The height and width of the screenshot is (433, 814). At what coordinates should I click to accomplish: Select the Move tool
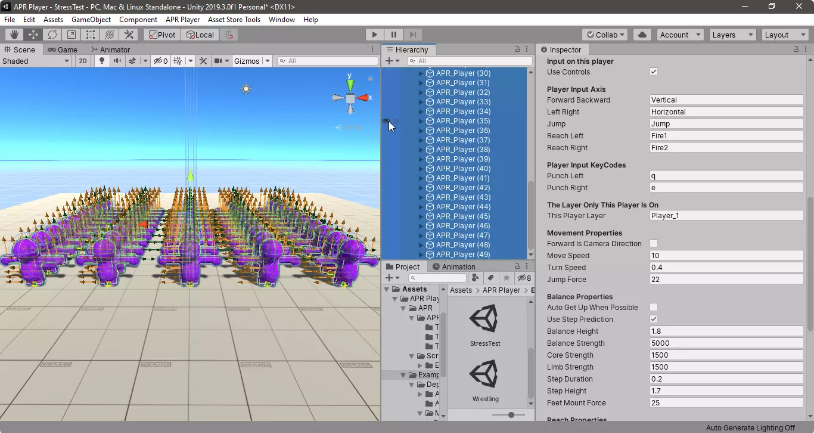(x=33, y=35)
